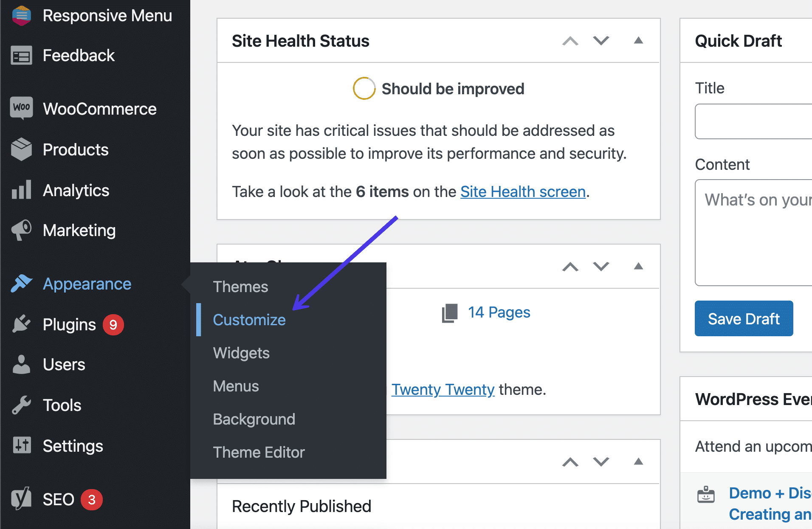Select Theme Editor from Appearance submenu

259,452
